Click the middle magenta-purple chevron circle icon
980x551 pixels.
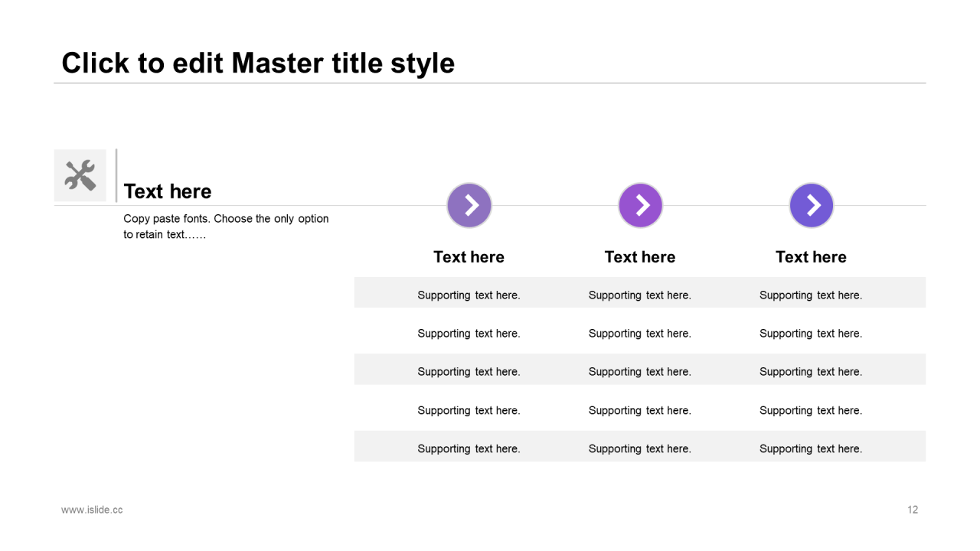pyautogui.click(x=640, y=205)
